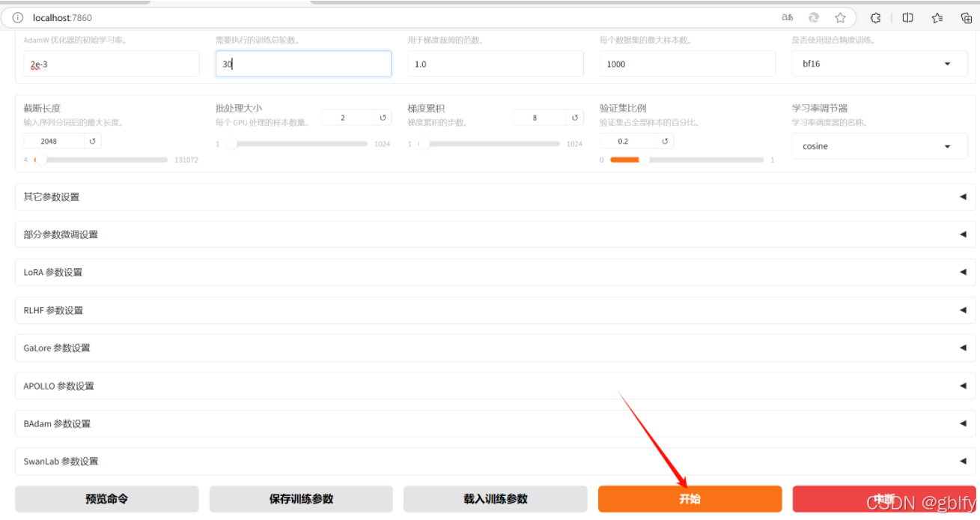Click the 批处理大小 number box
Viewport: 980px width, 520px height.
click(348, 118)
